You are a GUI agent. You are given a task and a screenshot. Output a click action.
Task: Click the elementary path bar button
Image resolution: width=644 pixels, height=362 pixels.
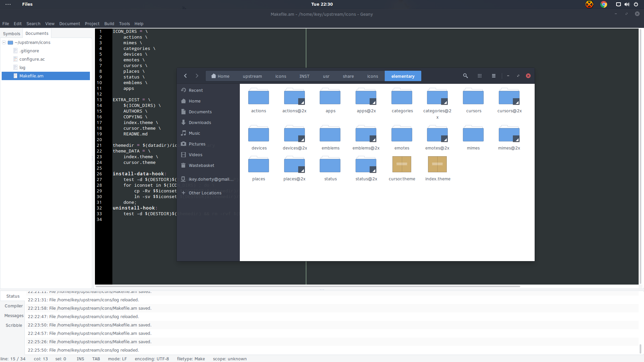(403, 76)
